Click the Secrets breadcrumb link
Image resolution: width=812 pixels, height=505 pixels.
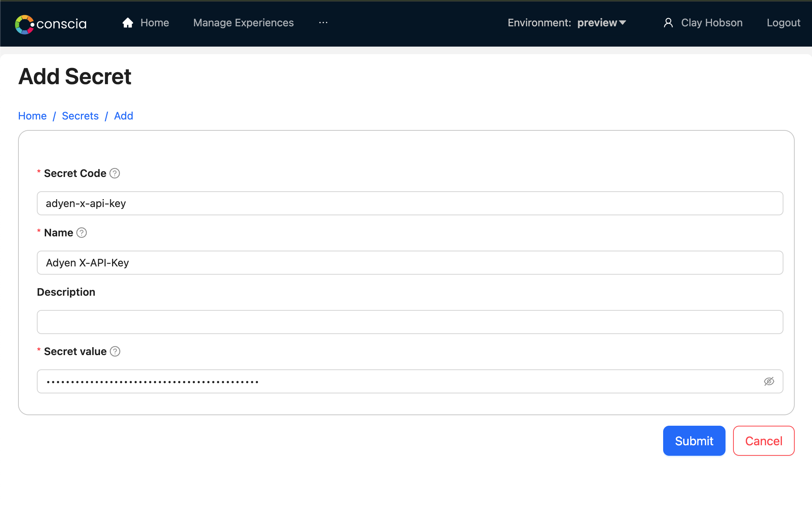[80, 116]
